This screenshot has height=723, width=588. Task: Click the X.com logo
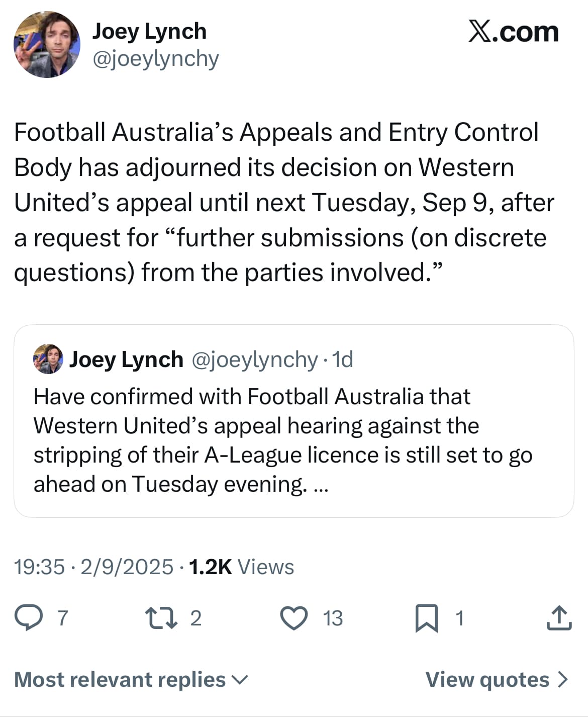(x=513, y=32)
